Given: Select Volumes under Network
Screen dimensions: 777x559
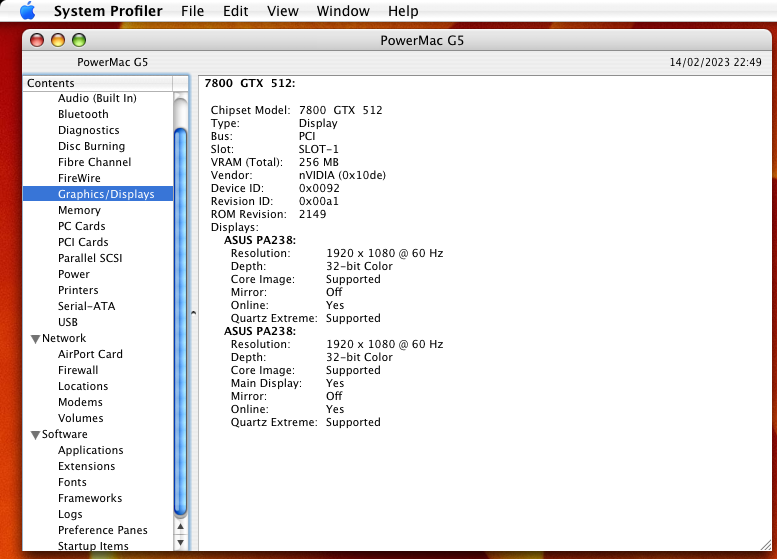Looking at the screenshot, I should pyautogui.click(x=81, y=418).
